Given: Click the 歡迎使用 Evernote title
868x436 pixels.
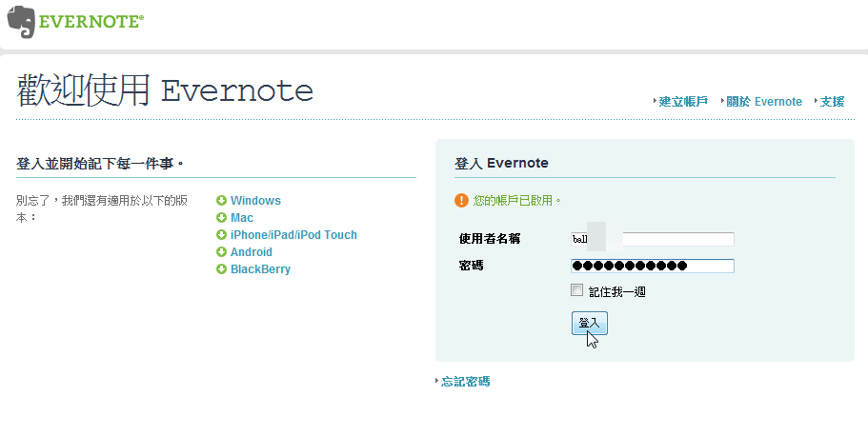Looking at the screenshot, I should coord(165,90).
